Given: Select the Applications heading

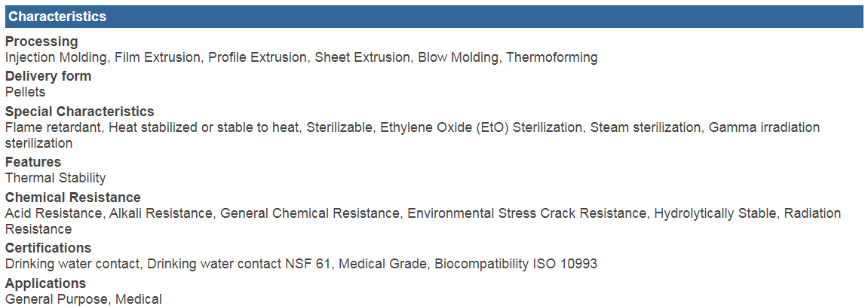Looking at the screenshot, I should click(45, 283).
